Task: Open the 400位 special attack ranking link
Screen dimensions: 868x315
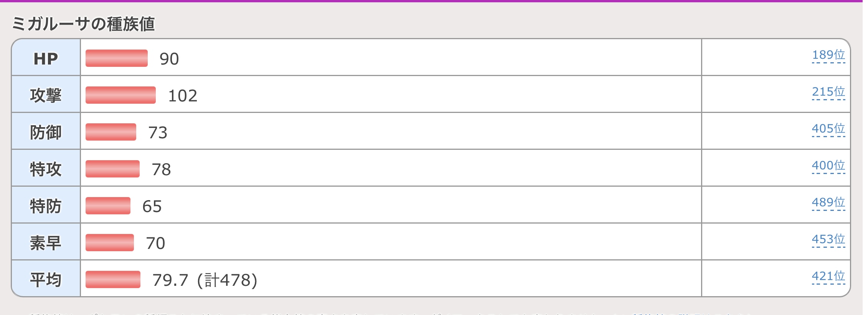Action: 828,166
